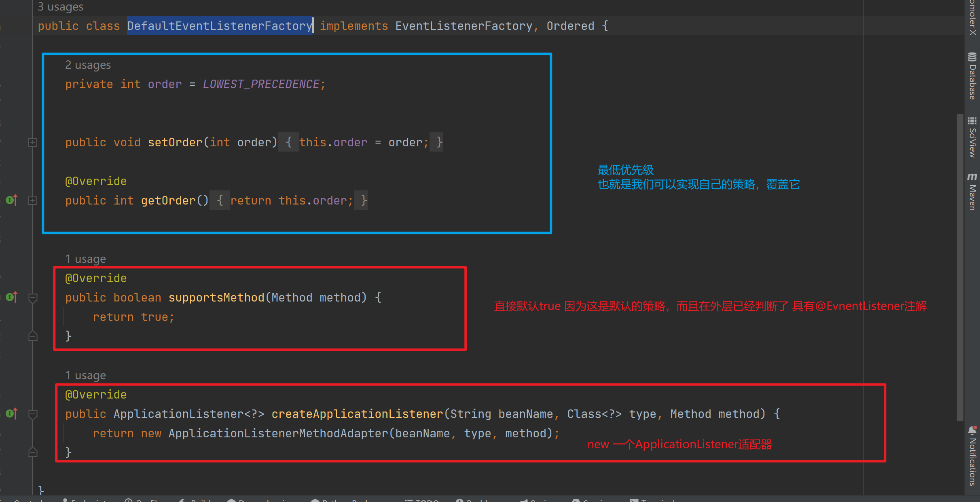Click the getOrder method name
Image resolution: width=980 pixels, height=502 pixels.
[168, 200]
